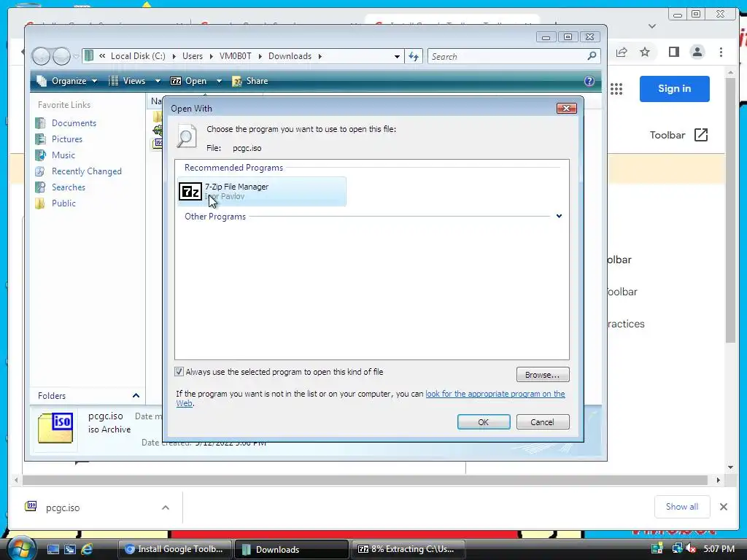The image size is (747, 560).
Task: Open the Views menu
Action: [x=134, y=81]
